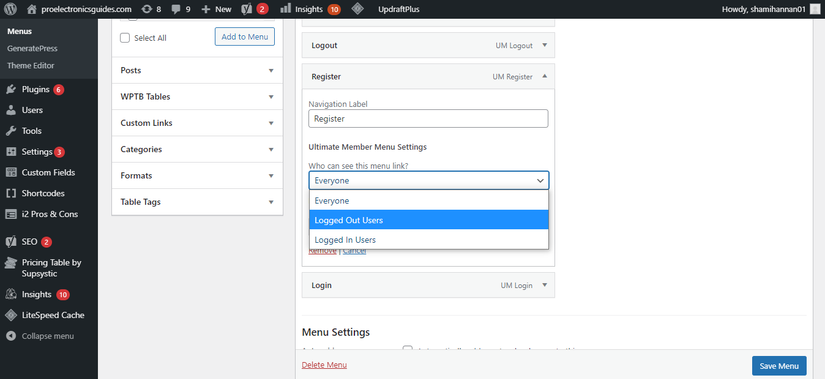The width and height of the screenshot is (825, 379).
Task: Open the Yoast icon in the admin bar
Action: [246, 9]
